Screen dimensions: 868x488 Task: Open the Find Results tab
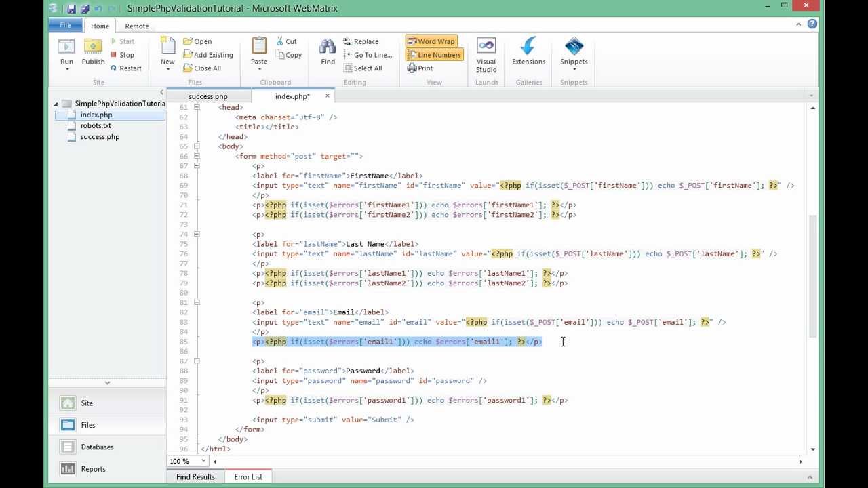coord(195,477)
